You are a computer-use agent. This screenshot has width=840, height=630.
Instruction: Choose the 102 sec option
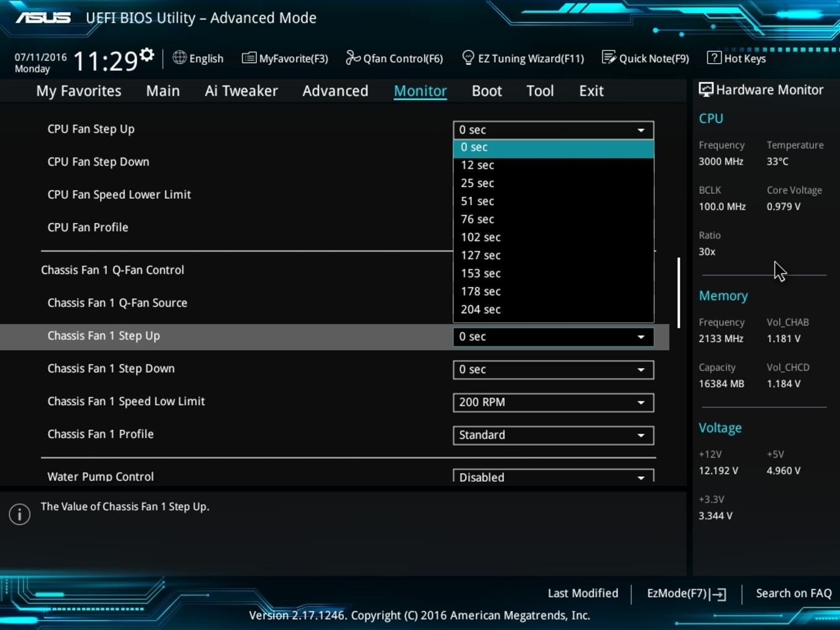coord(553,237)
